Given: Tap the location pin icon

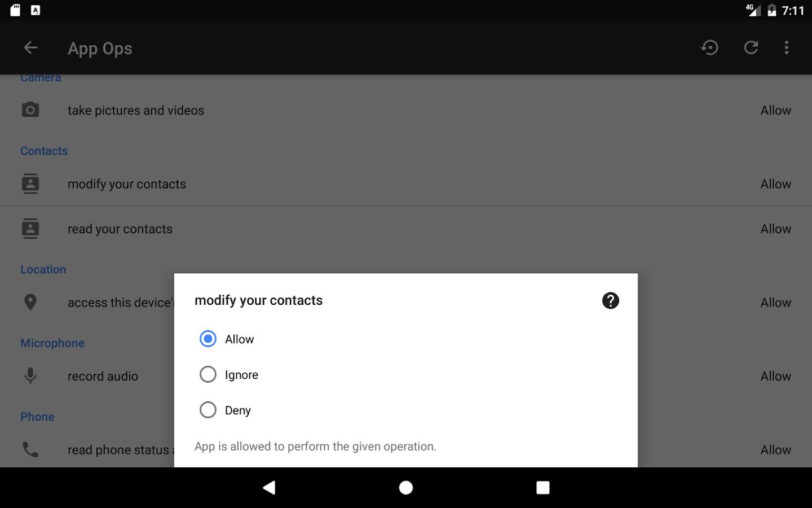Looking at the screenshot, I should click(x=30, y=303).
